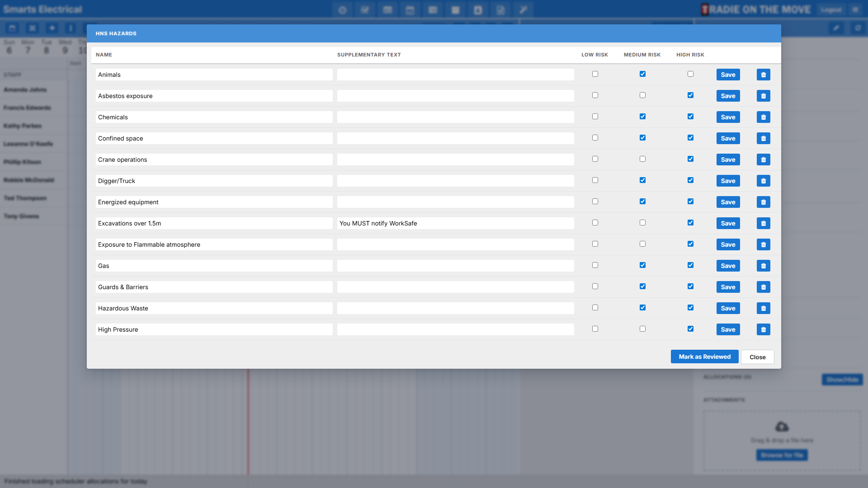Save the High Pressure row
The width and height of the screenshot is (868, 488).
coord(728,329)
